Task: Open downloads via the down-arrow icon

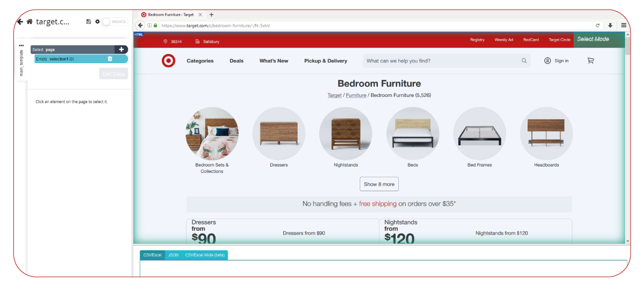Action: pyautogui.click(x=610, y=25)
